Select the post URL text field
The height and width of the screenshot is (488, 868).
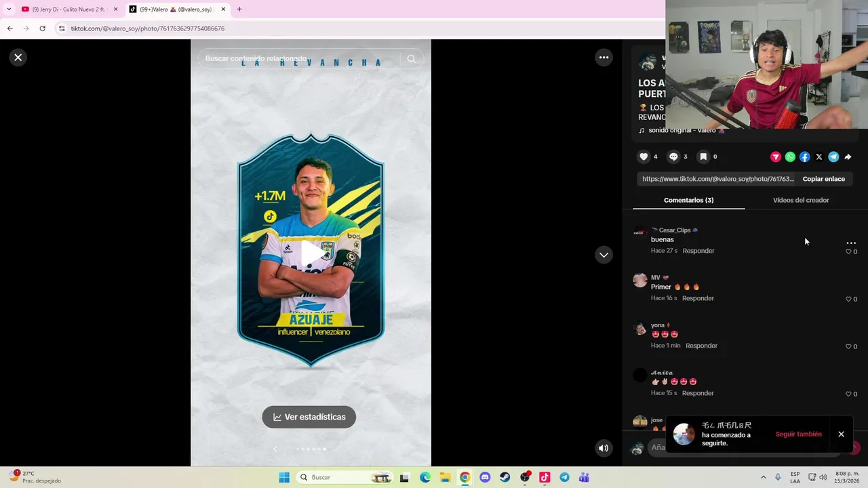[717, 179]
